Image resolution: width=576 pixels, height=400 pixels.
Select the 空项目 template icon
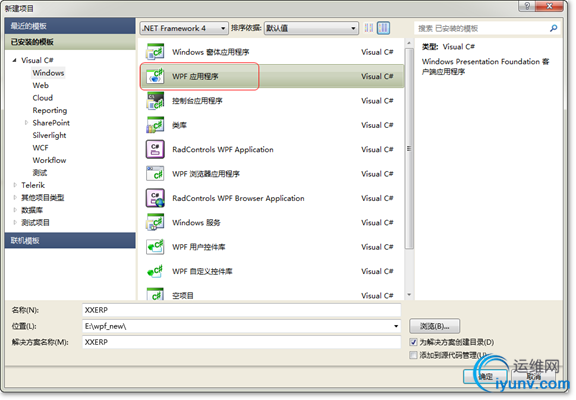tap(155, 294)
